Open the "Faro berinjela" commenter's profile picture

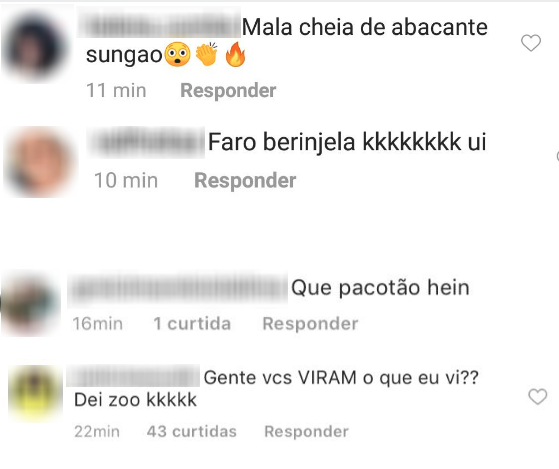[x=39, y=162]
